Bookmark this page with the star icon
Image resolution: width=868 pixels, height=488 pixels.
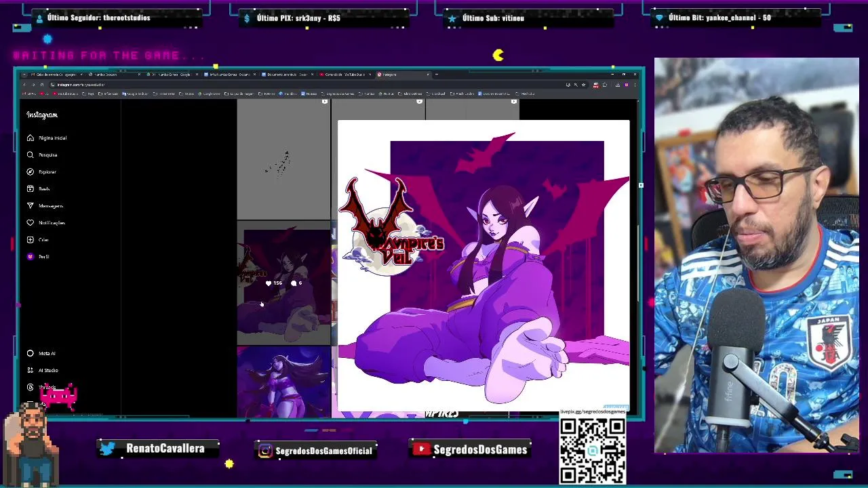click(x=583, y=85)
